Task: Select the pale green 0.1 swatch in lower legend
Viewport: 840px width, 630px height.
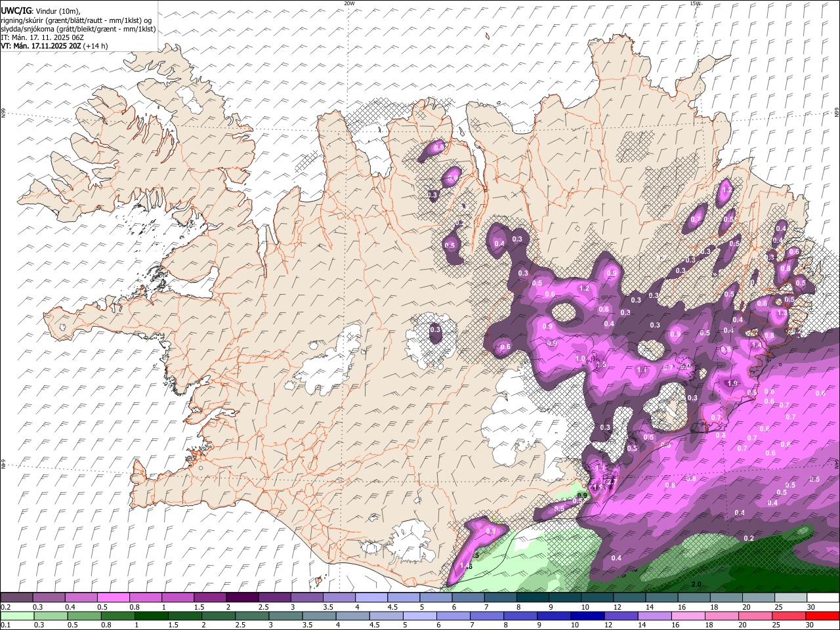Action: click(x=17, y=616)
